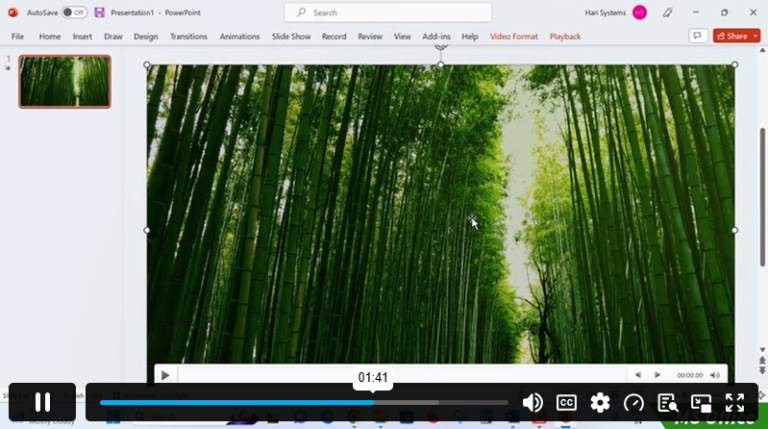Open the Comments pane icon
Screen dimensions: 768x429
(697, 36)
